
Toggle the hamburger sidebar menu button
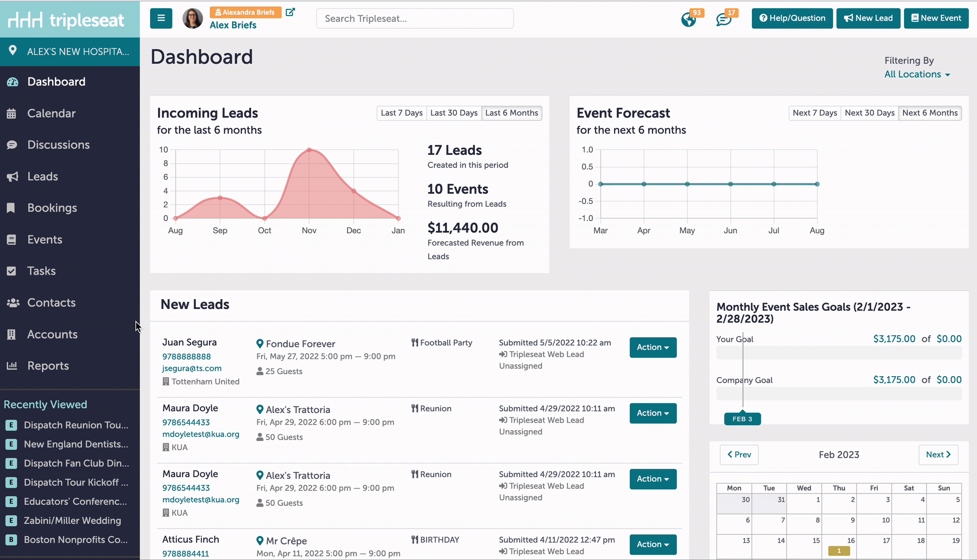(x=161, y=18)
